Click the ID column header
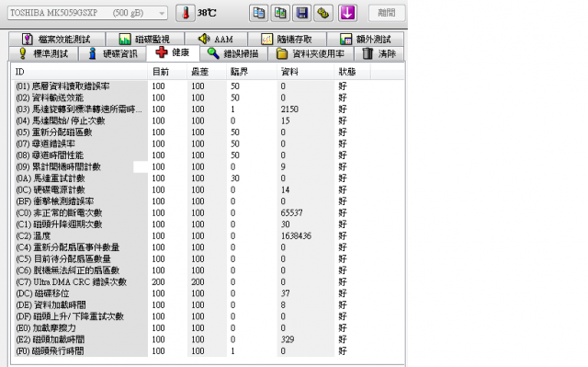 tap(80, 72)
